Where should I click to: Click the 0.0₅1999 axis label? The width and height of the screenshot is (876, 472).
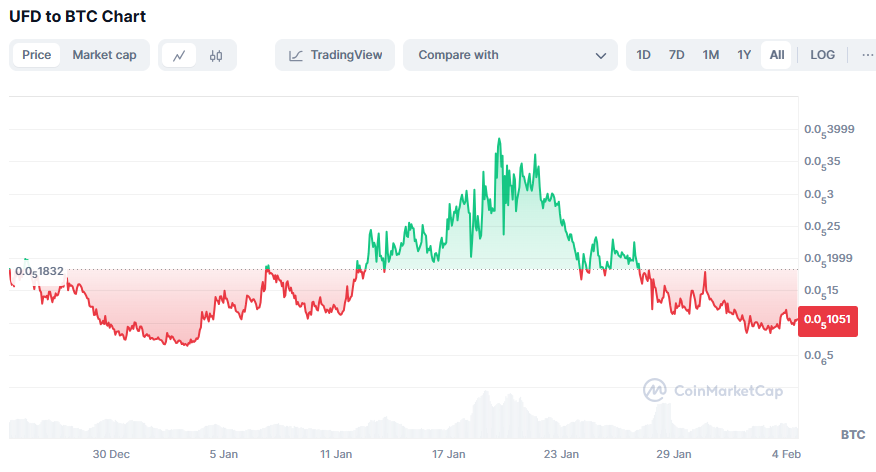[x=828, y=259]
